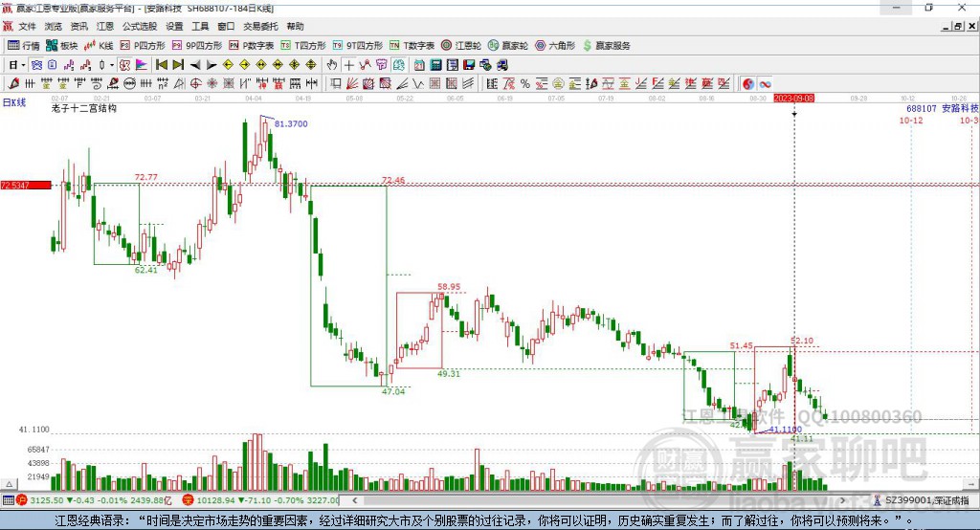Select the red pen drawing tool
This screenshot has width=980, height=530.
(x=13, y=84)
